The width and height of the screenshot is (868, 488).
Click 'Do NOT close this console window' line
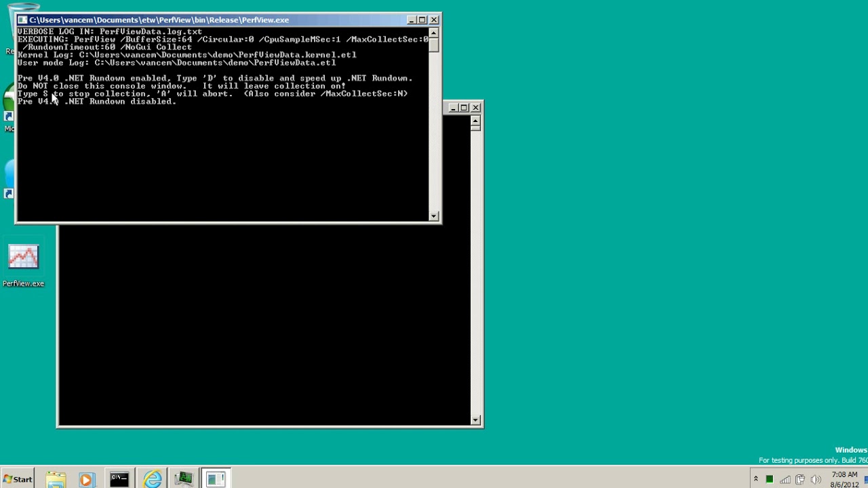click(x=182, y=86)
